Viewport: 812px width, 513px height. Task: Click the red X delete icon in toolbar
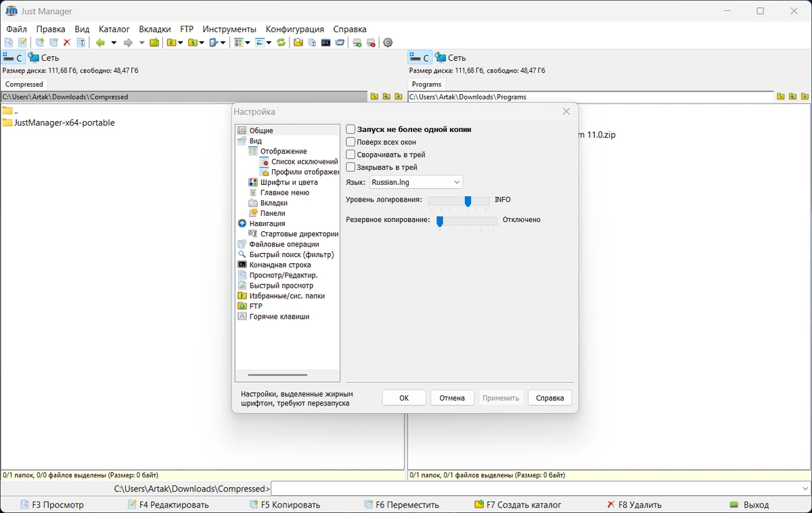[x=67, y=43]
